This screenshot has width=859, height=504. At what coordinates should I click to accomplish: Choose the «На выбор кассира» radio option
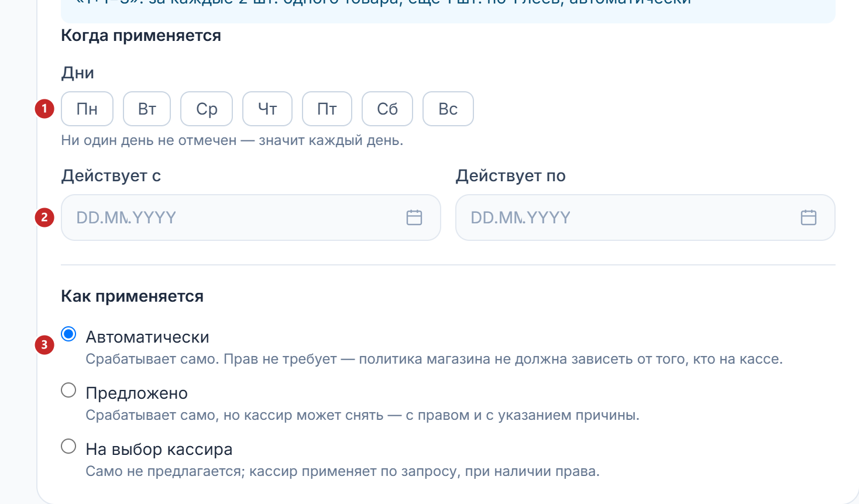tap(68, 446)
